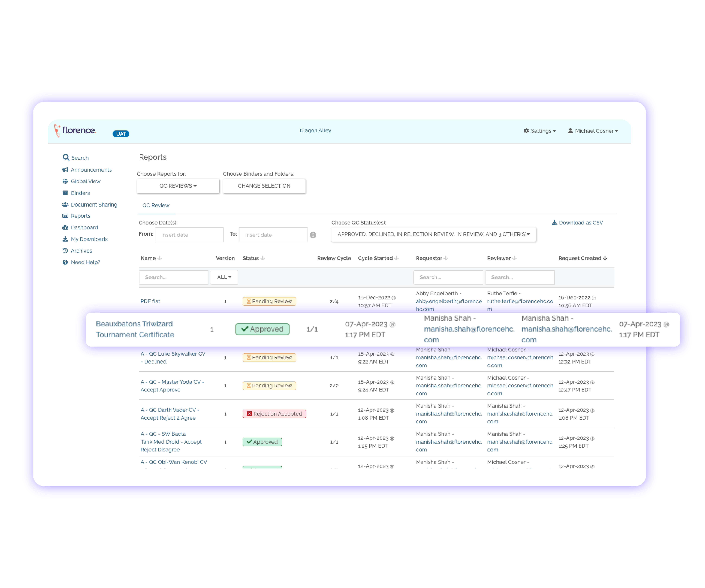Open A - QC - Master Yoda CV link

(x=172, y=386)
